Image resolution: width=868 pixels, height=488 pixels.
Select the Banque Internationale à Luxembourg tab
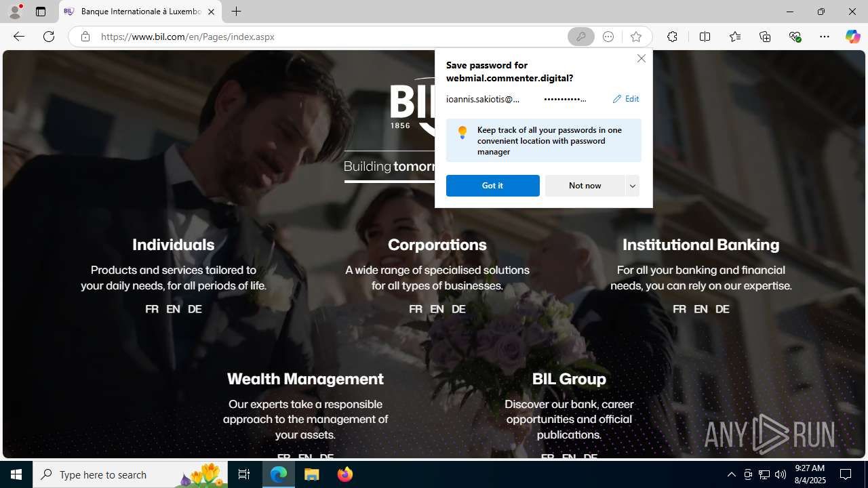[x=140, y=12]
